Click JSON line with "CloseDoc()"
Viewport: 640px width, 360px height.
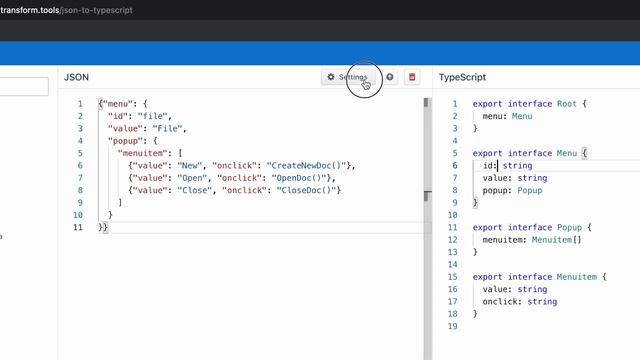[234, 190]
